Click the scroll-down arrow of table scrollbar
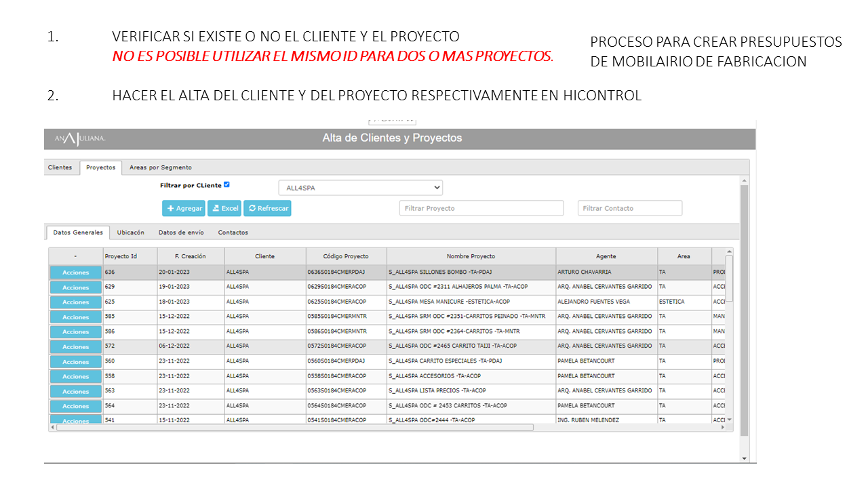Viewport: 868px width, 488px height. (729, 420)
